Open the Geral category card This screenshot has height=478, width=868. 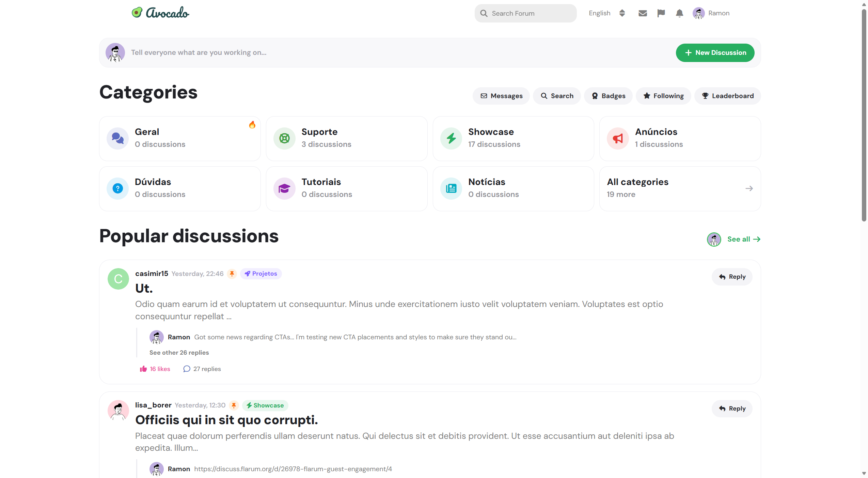pos(180,138)
